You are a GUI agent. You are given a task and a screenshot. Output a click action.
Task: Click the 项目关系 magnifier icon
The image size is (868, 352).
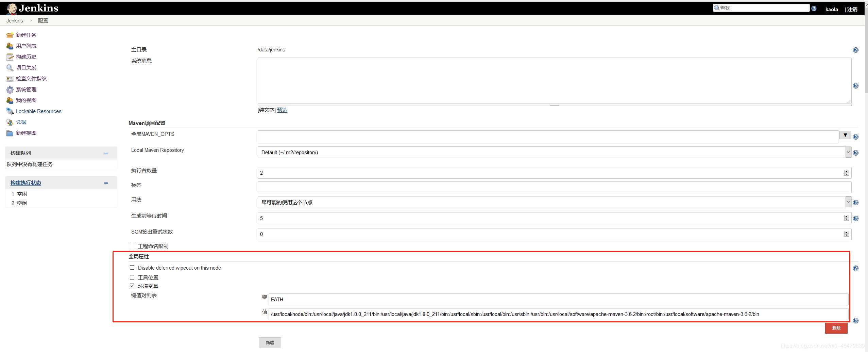coord(10,68)
